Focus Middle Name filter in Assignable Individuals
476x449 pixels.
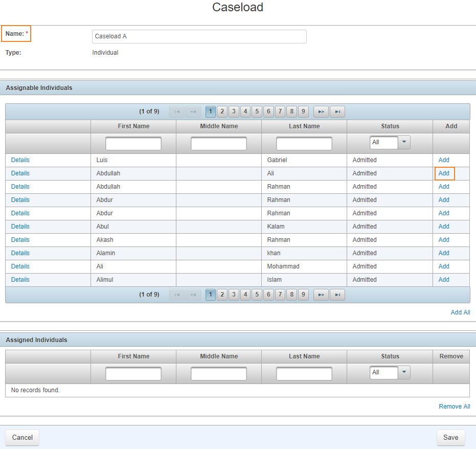click(219, 144)
